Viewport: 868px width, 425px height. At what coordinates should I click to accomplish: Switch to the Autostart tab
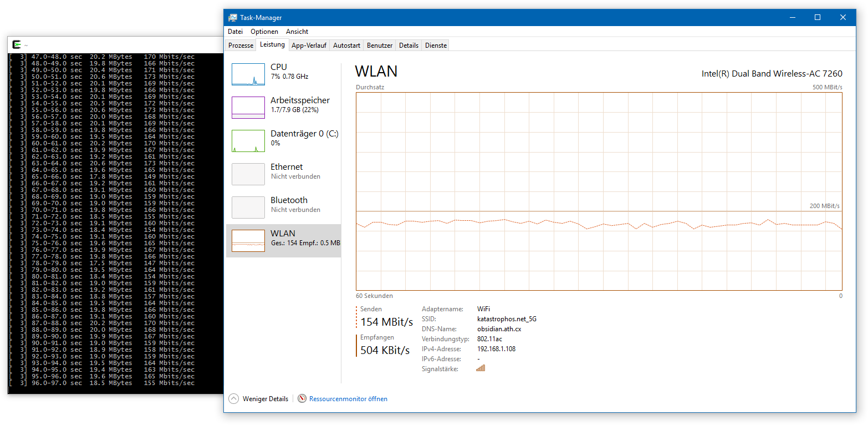pyautogui.click(x=347, y=45)
